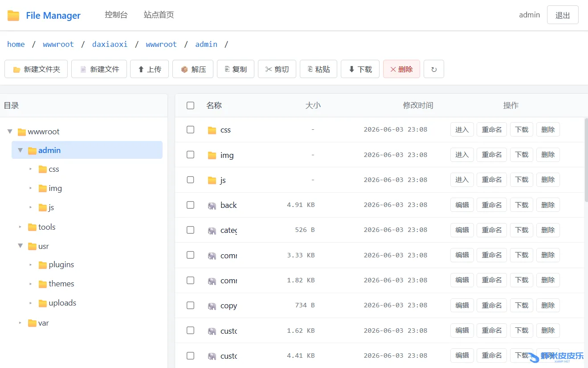Click the admin username at top right
Viewport: 588px width, 368px height.
[529, 15]
